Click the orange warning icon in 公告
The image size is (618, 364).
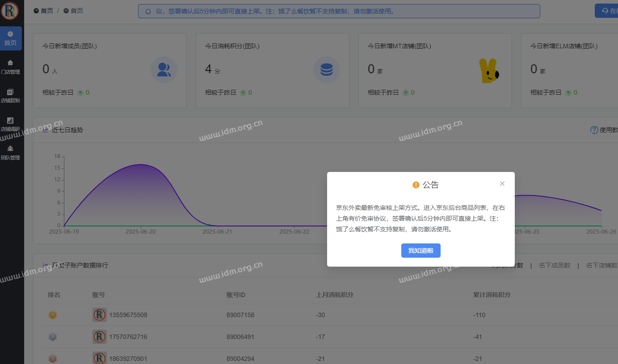tap(416, 185)
